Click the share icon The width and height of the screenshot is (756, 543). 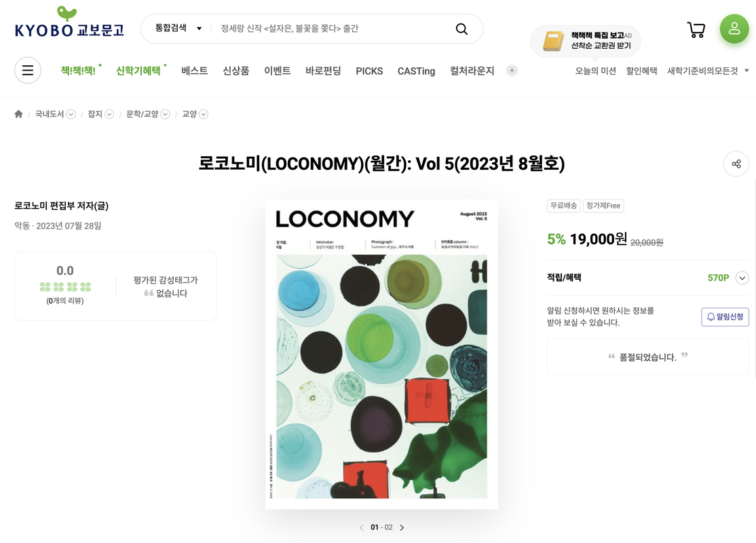(x=736, y=164)
